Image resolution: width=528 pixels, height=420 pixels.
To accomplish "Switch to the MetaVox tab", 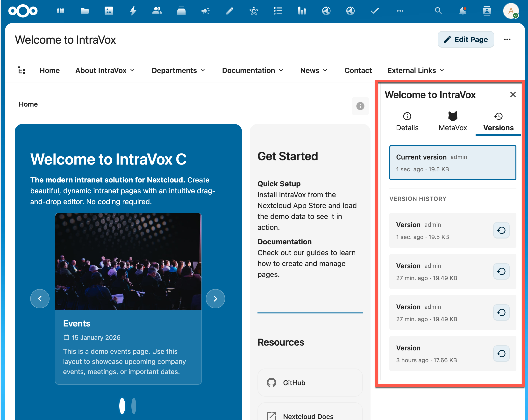I will pyautogui.click(x=453, y=121).
